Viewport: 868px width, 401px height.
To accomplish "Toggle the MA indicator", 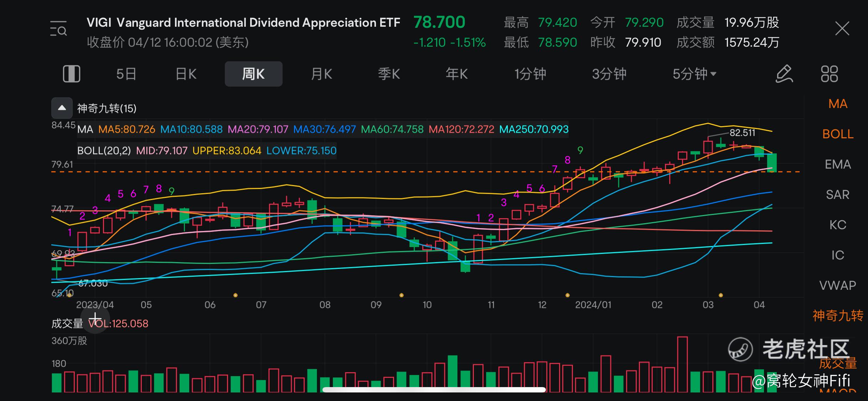I will (838, 104).
